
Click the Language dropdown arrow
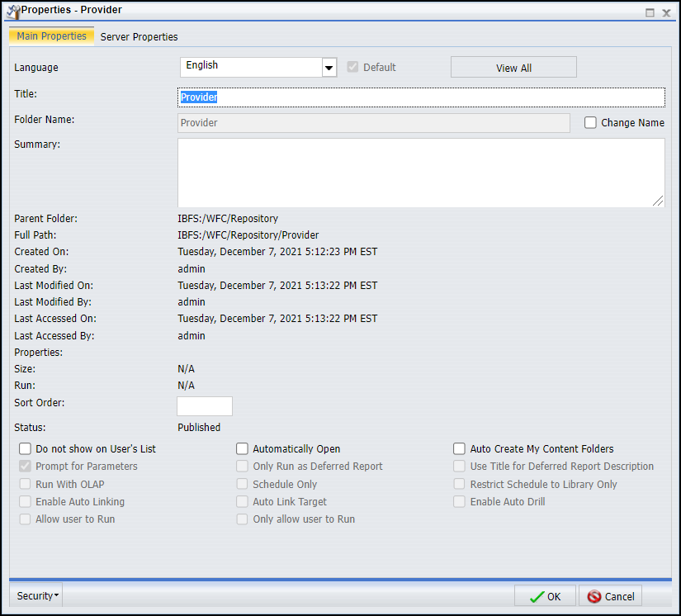[x=329, y=67]
